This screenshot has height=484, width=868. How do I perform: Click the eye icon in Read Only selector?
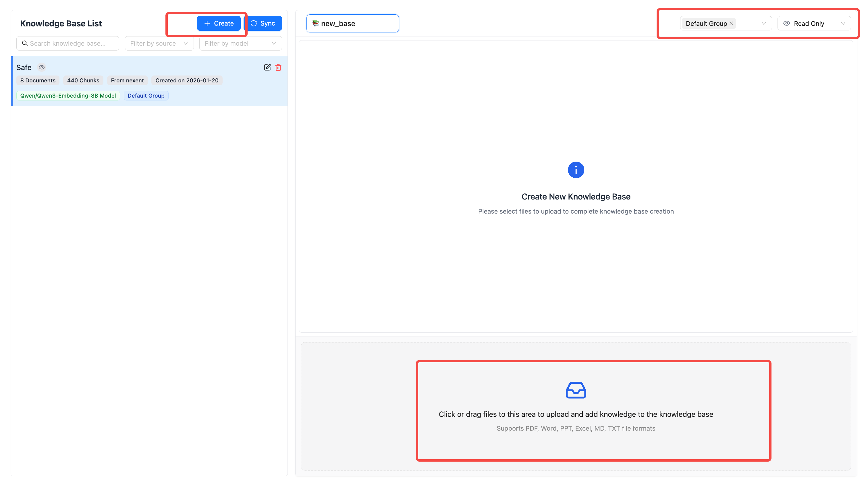[786, 23]
